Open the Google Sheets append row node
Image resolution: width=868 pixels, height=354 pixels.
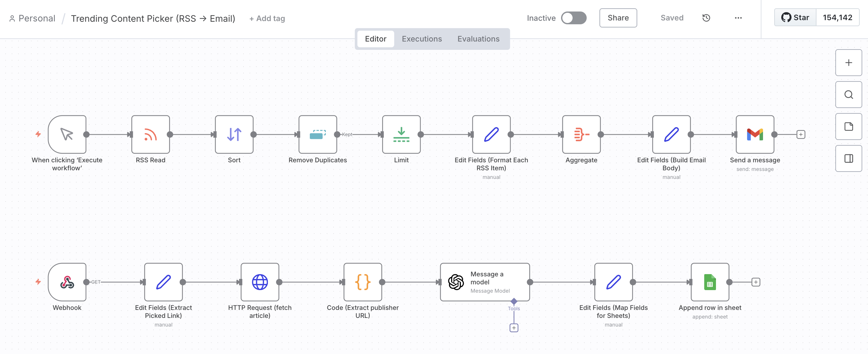(710, 282)
